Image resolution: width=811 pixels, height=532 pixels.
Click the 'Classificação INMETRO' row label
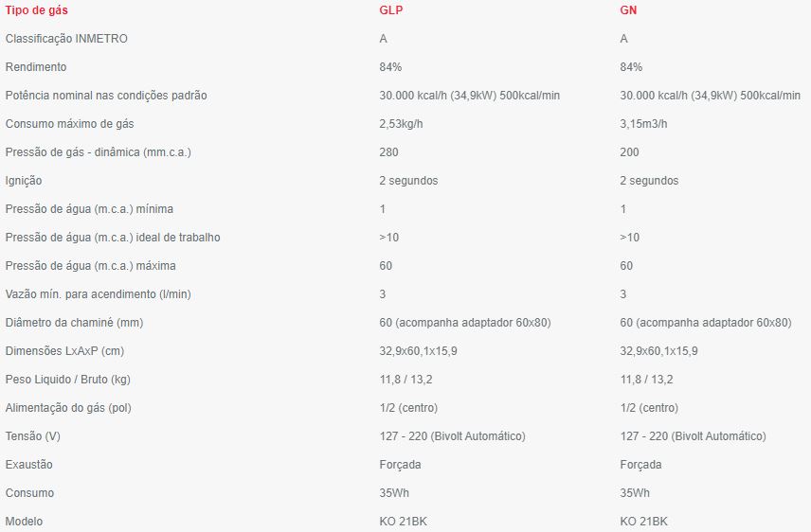pyautogui.click(x=66, y=39)
